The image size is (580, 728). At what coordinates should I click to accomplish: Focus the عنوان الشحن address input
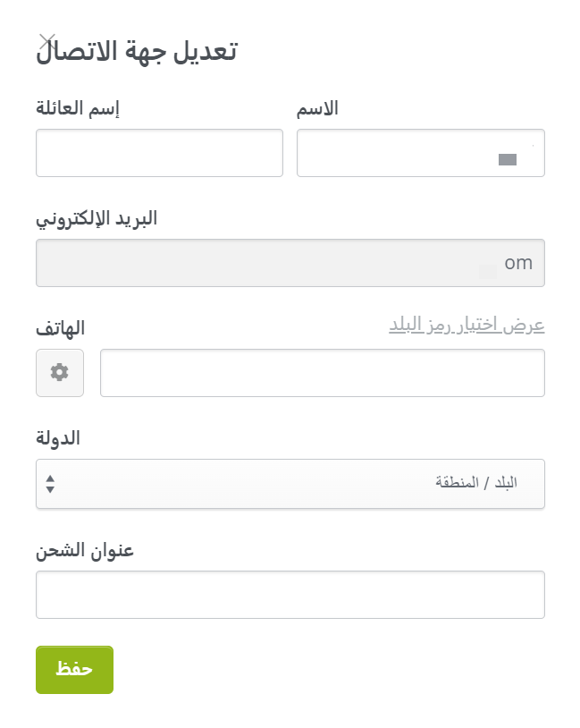pos(290,595)
